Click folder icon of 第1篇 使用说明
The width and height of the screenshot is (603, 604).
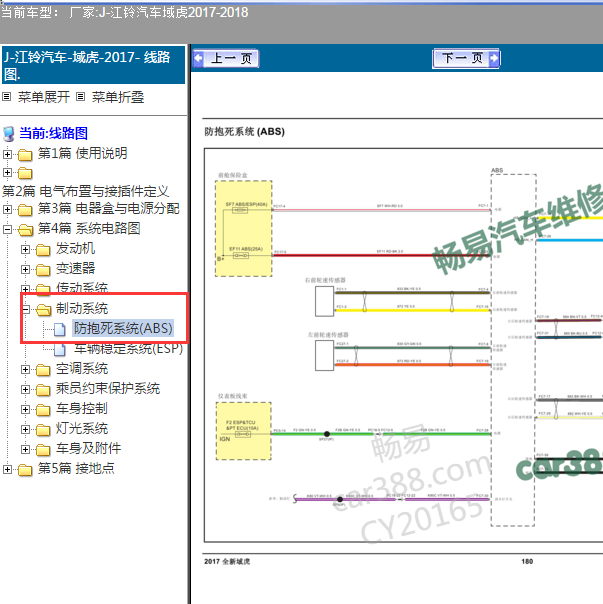25,154
